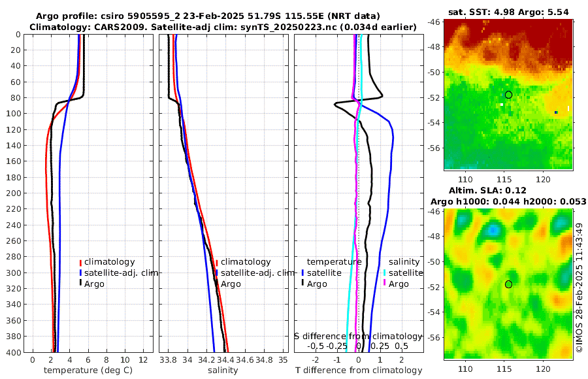This screenshot has width=588, height=379.
Task: Click 'T difference from climatology' axis label
Action: [359, 371]
